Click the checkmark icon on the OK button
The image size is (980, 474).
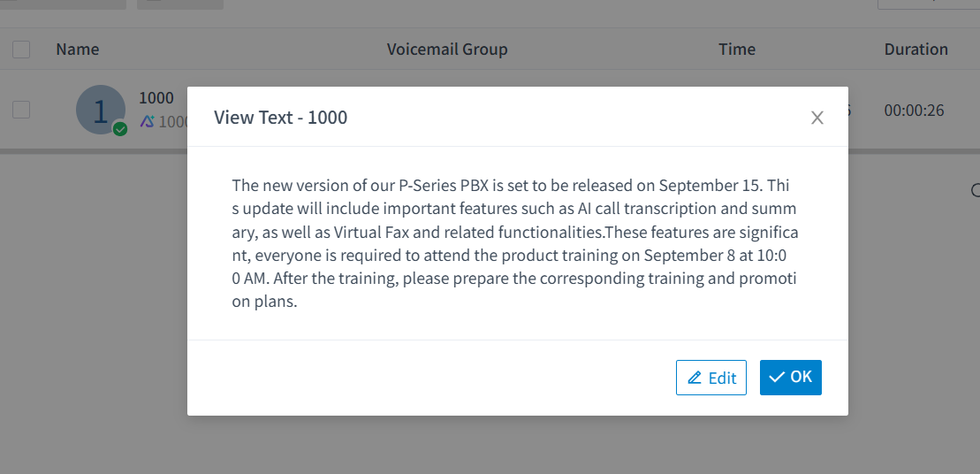pos(777,377)
